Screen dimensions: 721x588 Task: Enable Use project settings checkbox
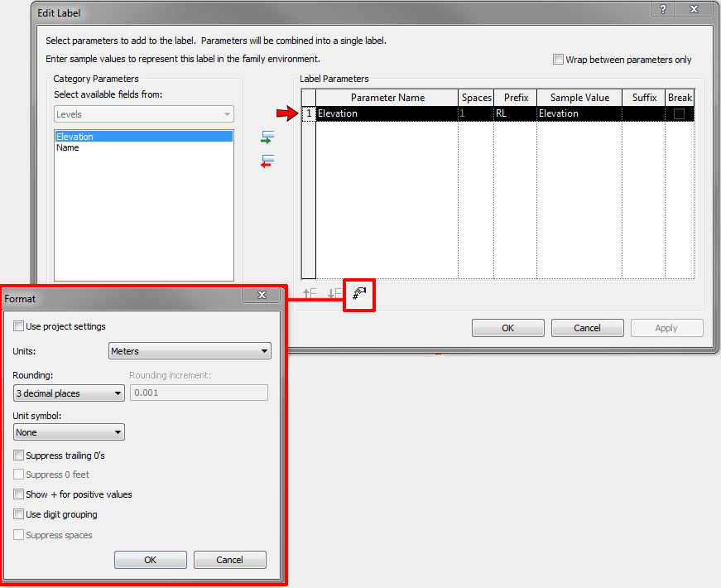click(x=18, y=326)
